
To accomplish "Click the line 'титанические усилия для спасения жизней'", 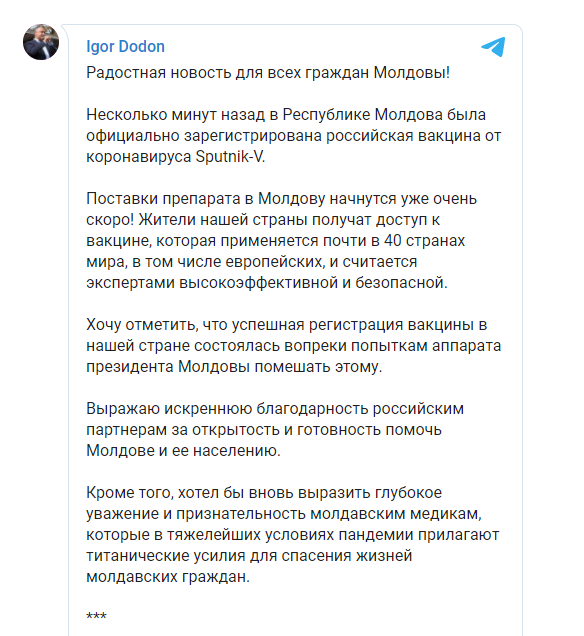I will pyautogui.click(x=249, y=556).
